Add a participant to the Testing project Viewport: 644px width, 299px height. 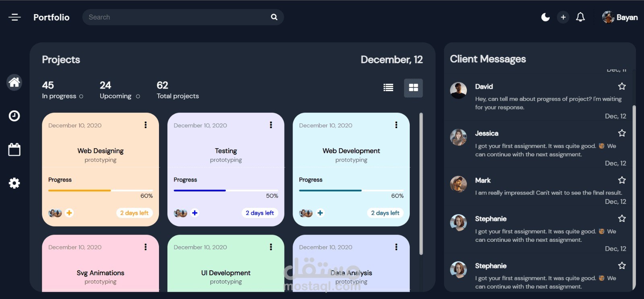pyautogui.click(x=195, y=213)
